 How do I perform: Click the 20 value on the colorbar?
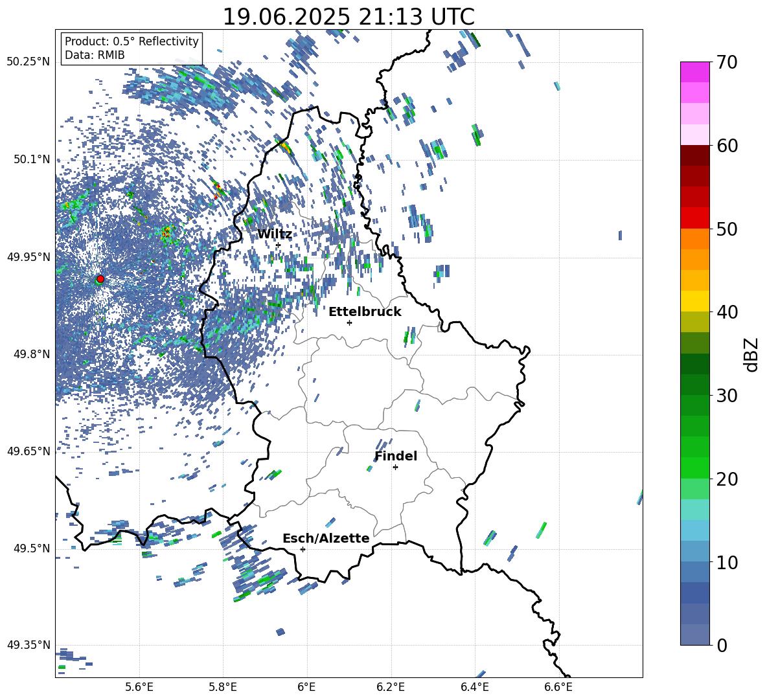click(727, 479)
